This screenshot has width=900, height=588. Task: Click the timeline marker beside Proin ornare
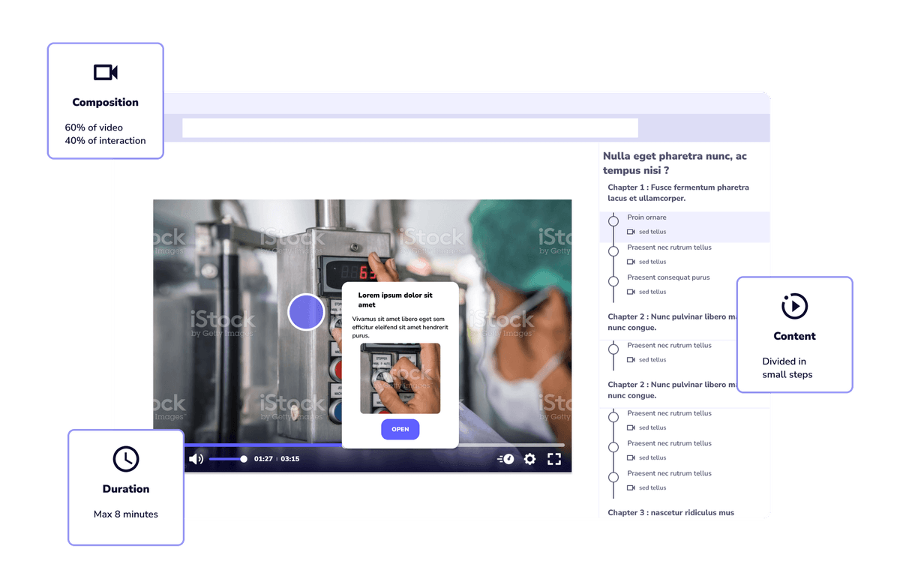(x=613, y=220)
